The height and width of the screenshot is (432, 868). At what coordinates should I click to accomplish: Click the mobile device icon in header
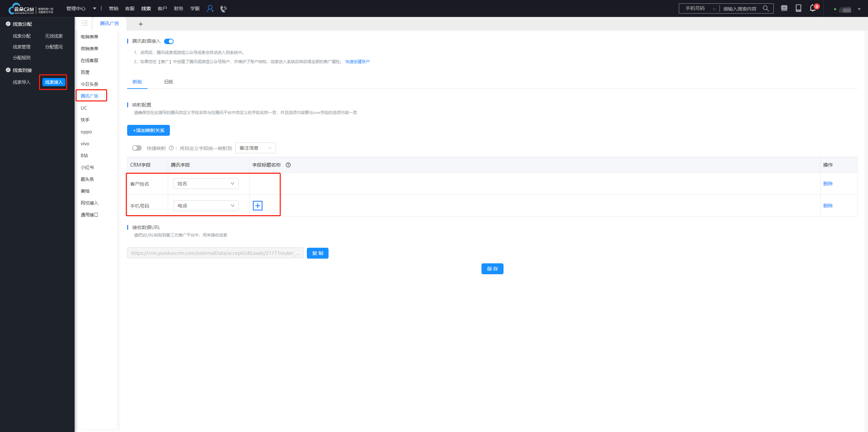[x=798, y=8]
